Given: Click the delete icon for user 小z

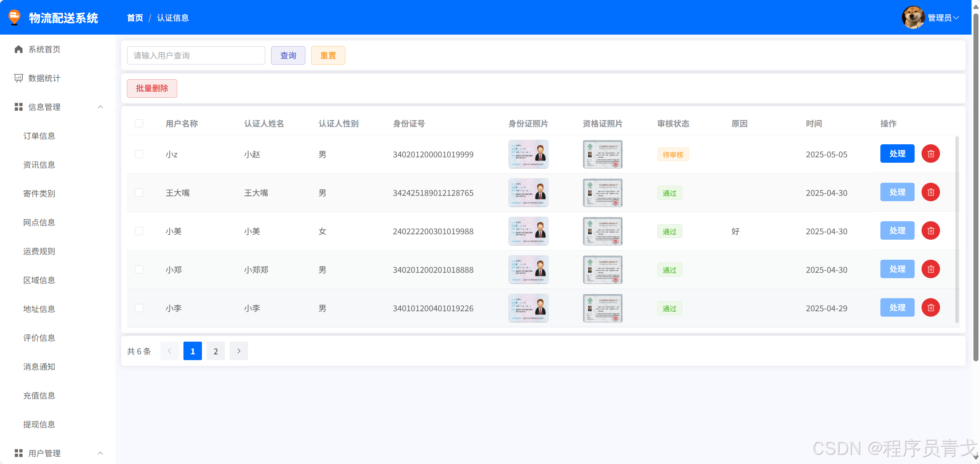Looking at the screenshot, I should (x=930, y=154).
